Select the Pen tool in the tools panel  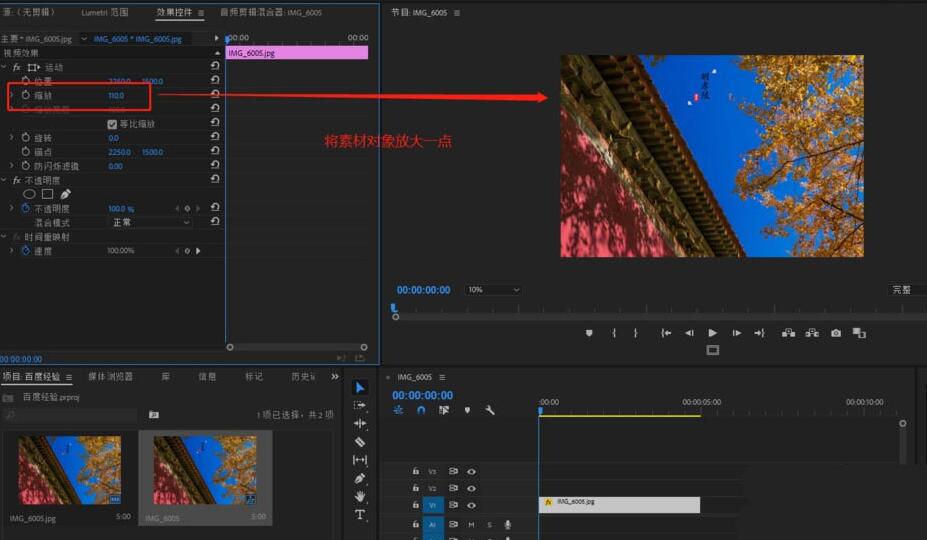coord(360,479)
